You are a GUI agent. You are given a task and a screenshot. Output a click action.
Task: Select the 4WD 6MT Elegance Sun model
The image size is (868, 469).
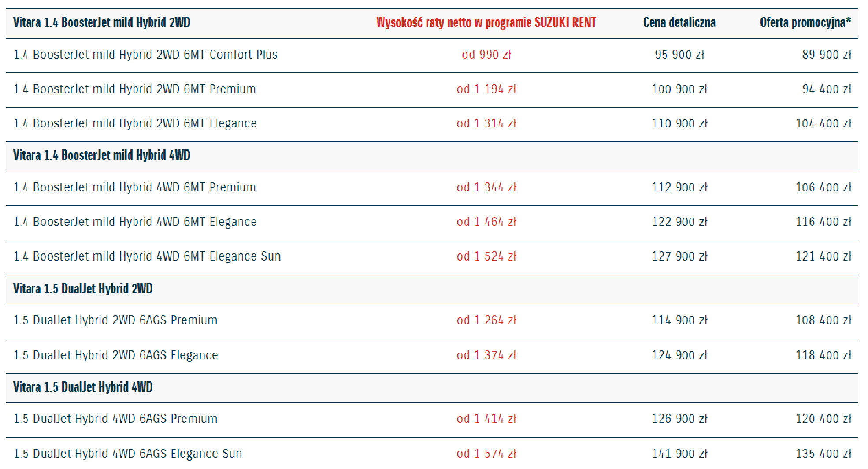[147, 256]
